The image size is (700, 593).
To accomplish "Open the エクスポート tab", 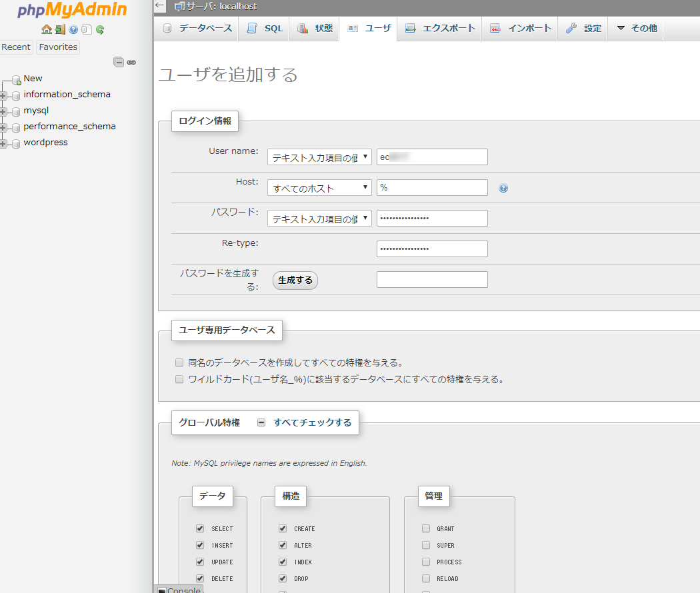I will pyautogui.click(x=440, y=29).
